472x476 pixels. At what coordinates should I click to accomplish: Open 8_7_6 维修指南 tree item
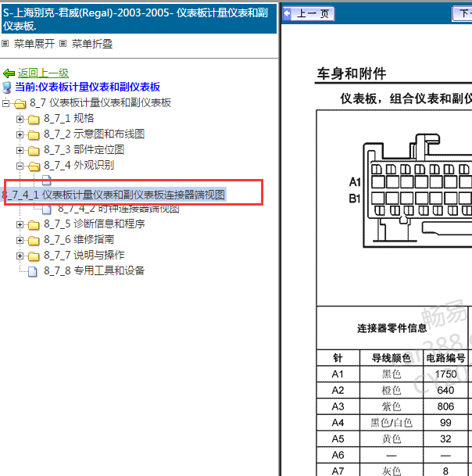click(79, 239)
